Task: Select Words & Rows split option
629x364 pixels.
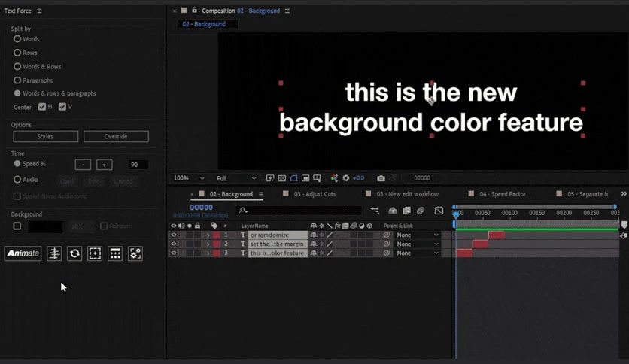Action: coord(17,66)
